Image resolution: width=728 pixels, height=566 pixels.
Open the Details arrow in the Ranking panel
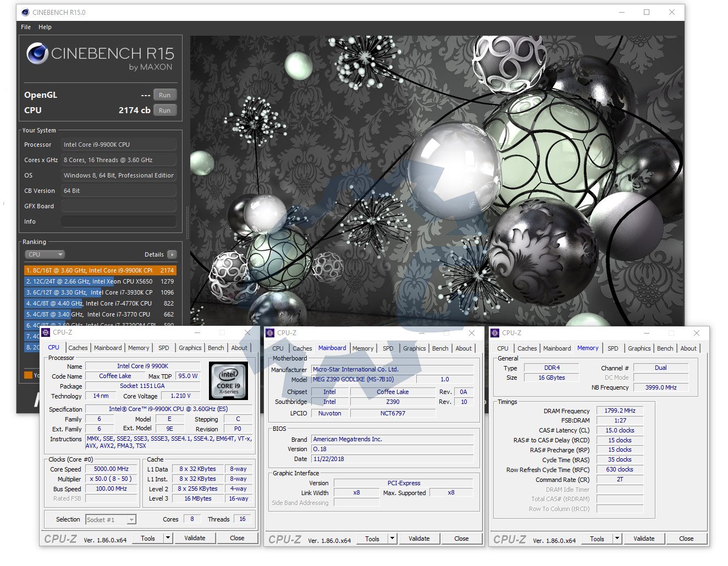(172, 254)
